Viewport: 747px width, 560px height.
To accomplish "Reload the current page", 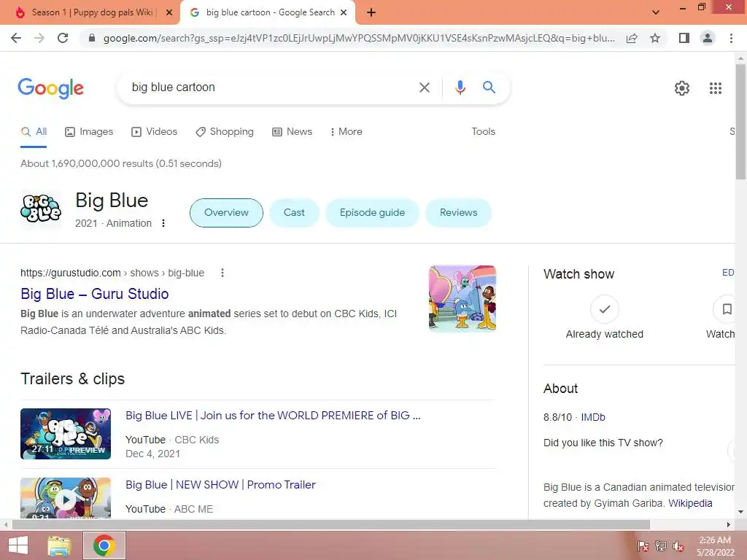I will pyautogui.click(x=63, y=38).
